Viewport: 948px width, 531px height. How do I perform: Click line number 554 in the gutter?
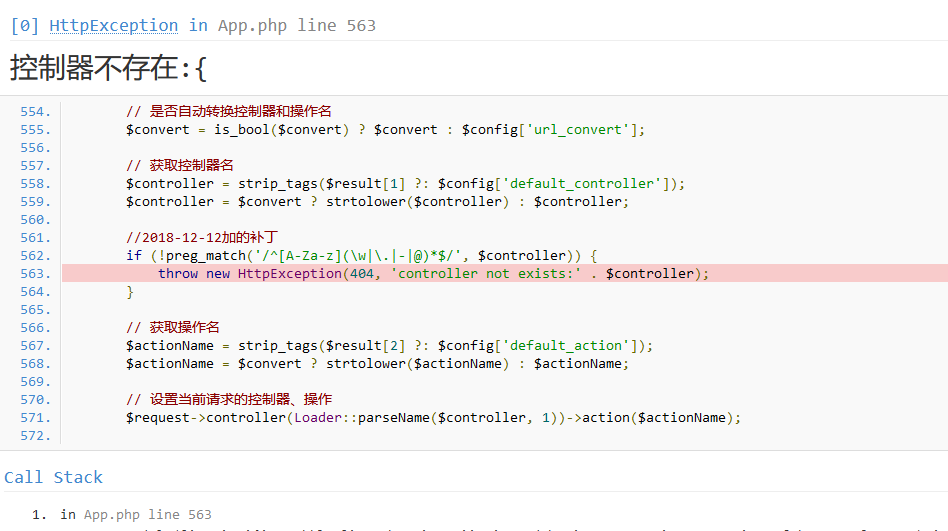point(35,112)
